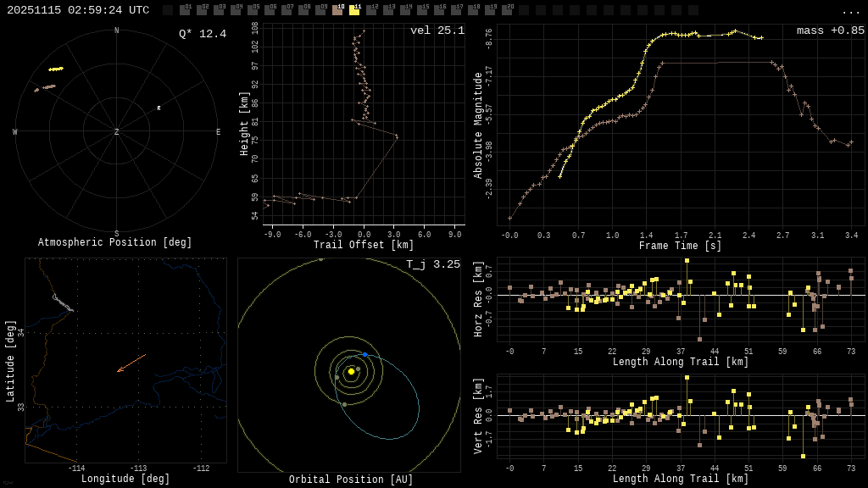Viewport: 868px width, 488px height.
Task: Click the Height [km] axis label
Action: click(x=244, y=124)
